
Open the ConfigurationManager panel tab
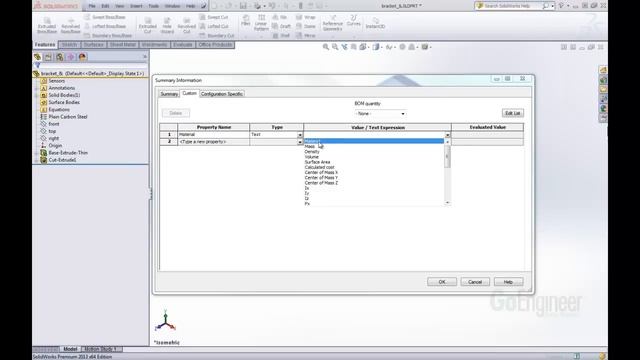[60, 57]
